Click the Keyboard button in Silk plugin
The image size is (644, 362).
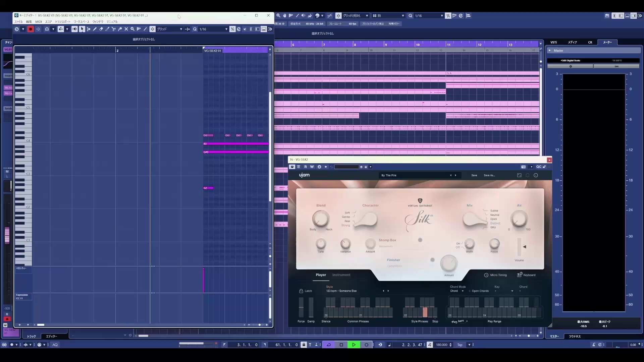[x=526, y=275]
